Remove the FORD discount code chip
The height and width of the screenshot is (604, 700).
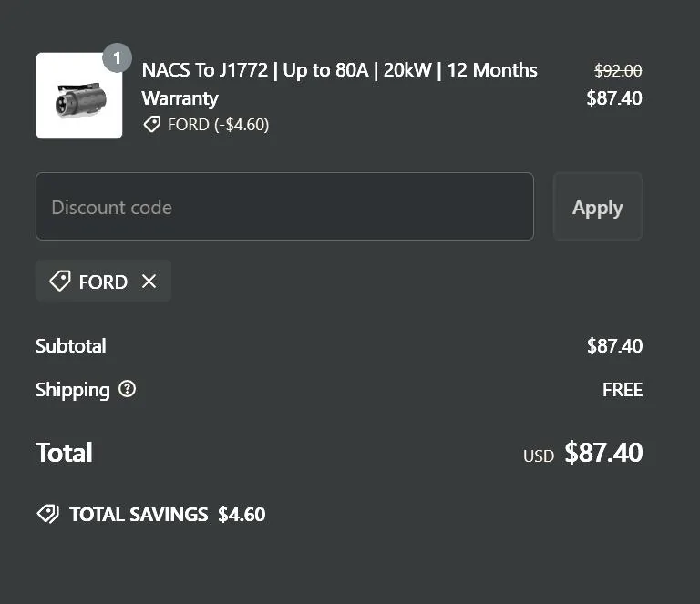pyautogui.click(x=149, y=282)
